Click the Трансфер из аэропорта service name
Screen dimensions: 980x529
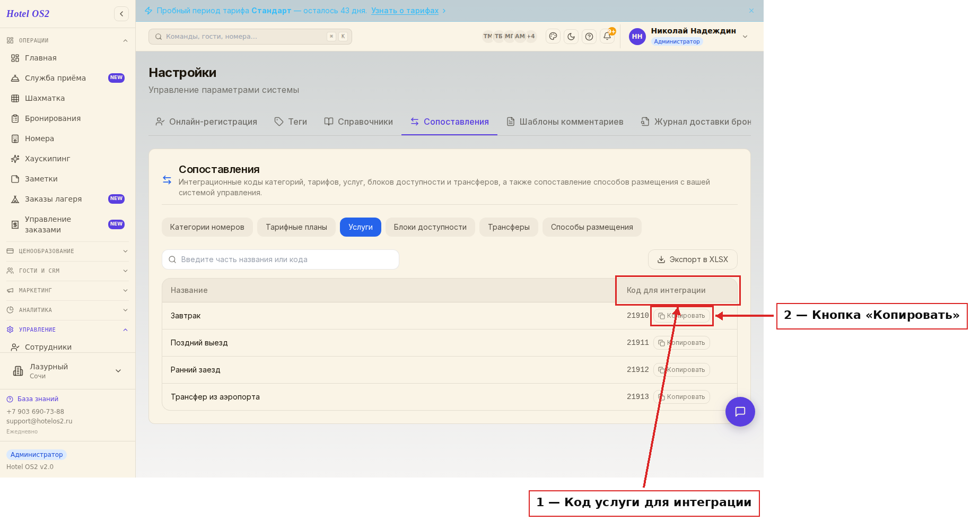215,397
